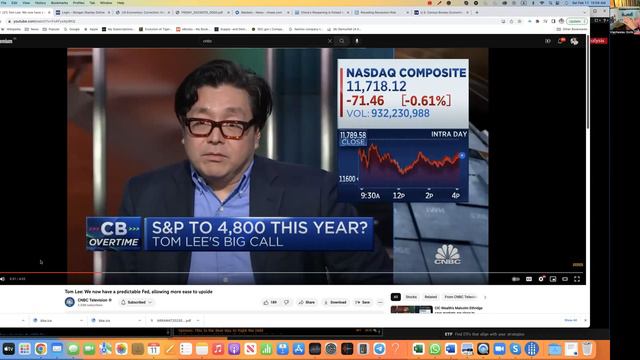Click the Share button under the video

[x=307, y=302]
